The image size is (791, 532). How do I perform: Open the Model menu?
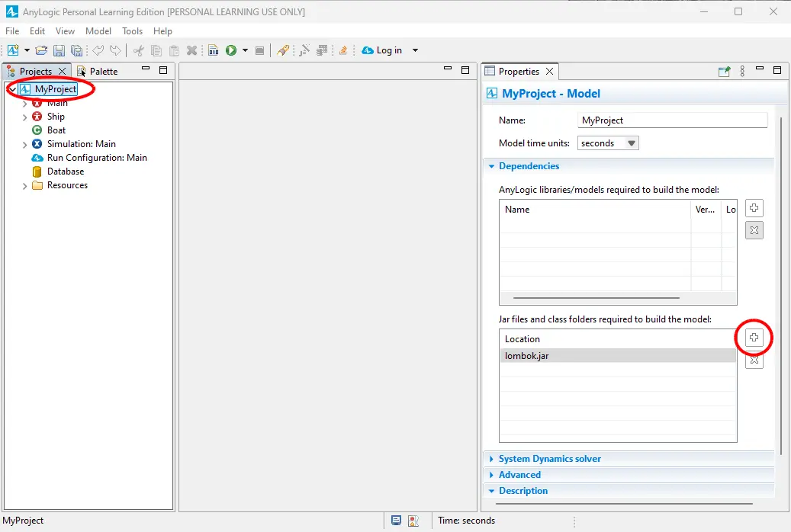[x=98, y=30]
